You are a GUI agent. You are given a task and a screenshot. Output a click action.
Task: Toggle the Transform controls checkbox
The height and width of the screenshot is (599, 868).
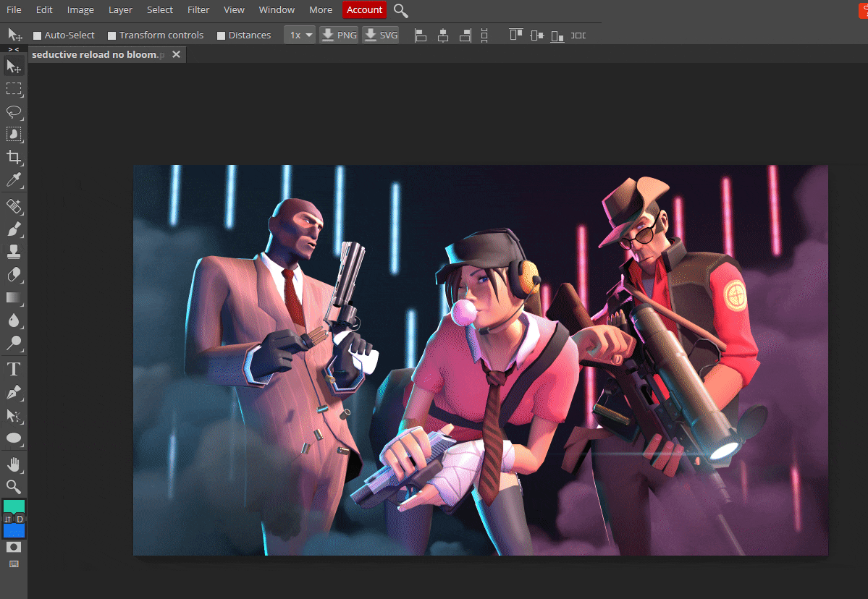click(x=112, y=35)
